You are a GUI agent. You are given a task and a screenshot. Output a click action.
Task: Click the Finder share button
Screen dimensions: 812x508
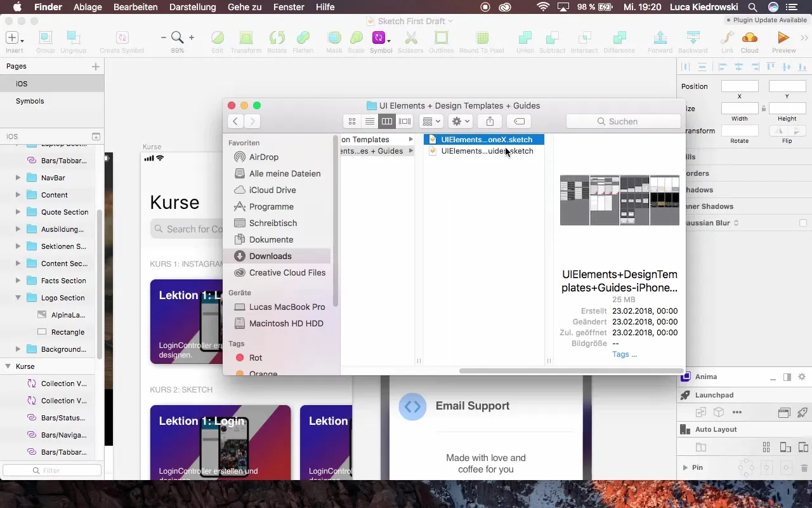[490, 121]
